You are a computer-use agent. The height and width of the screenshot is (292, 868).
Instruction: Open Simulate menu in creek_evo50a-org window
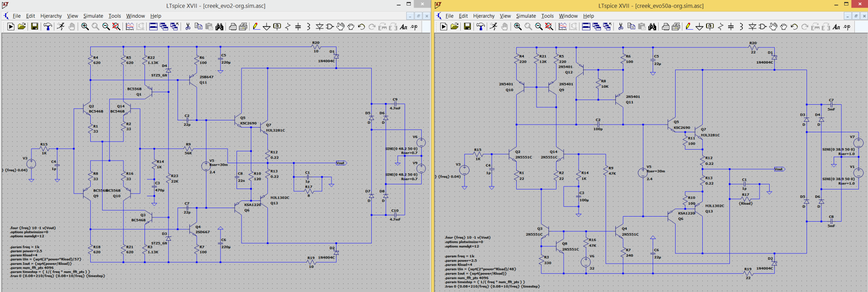coord(526,16)
